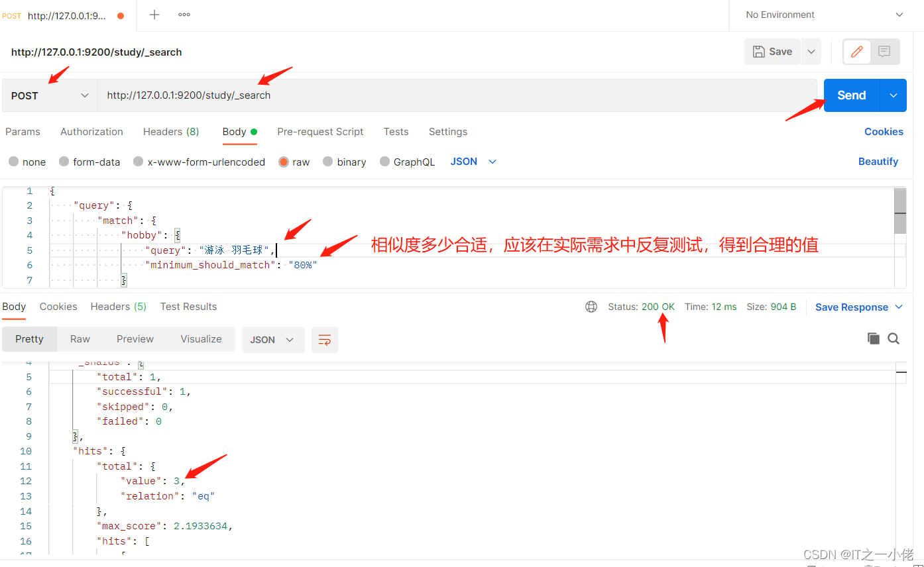Open the Test Results tab

pos(188,307)
